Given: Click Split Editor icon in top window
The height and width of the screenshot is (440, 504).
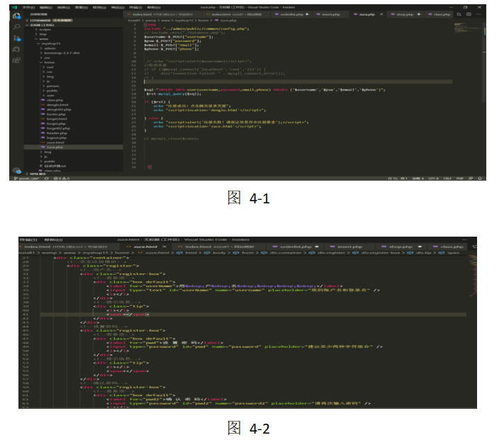Looking at the screenshot, I should [x=469, y=14].
